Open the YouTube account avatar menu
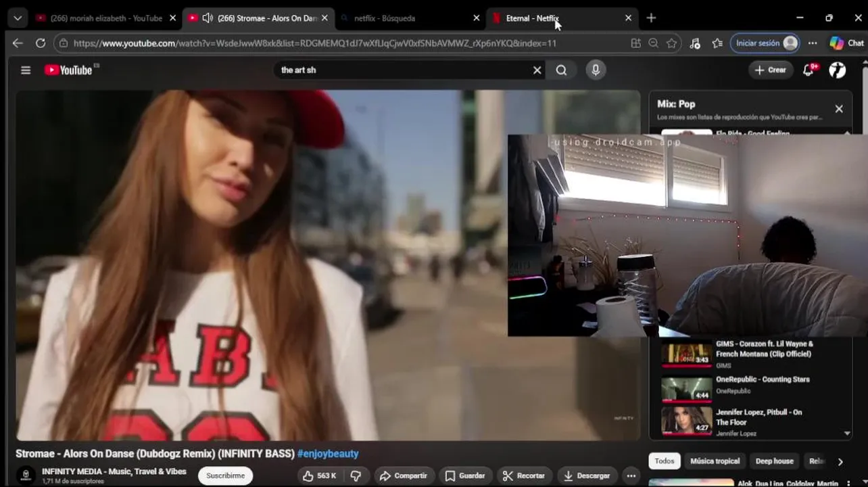This screenshot has height=487, width=868. click(838, 70)
